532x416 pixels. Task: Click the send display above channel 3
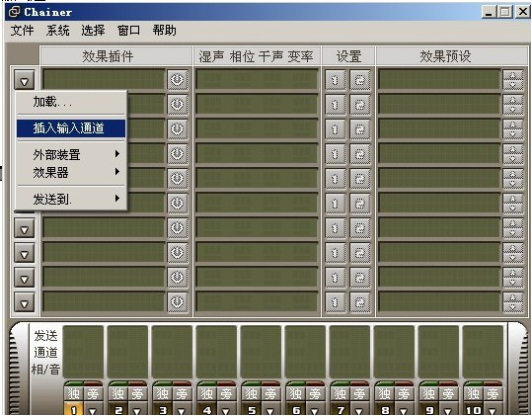[x=172, y=352]
